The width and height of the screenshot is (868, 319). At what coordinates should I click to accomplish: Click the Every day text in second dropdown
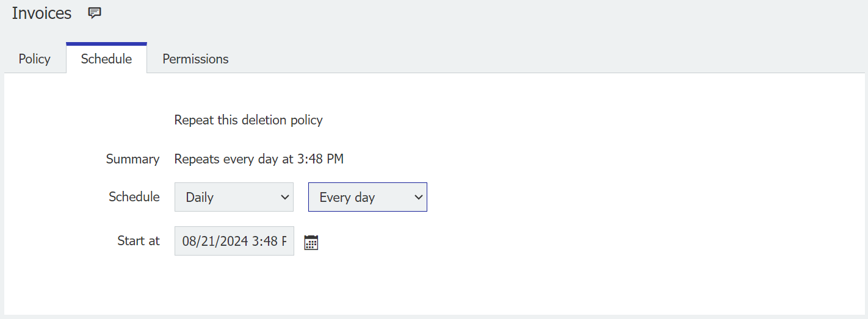coord(347,198)
